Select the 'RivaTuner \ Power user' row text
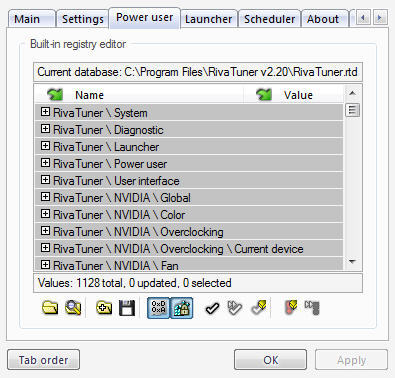395x378 pixels. point(110,164)
